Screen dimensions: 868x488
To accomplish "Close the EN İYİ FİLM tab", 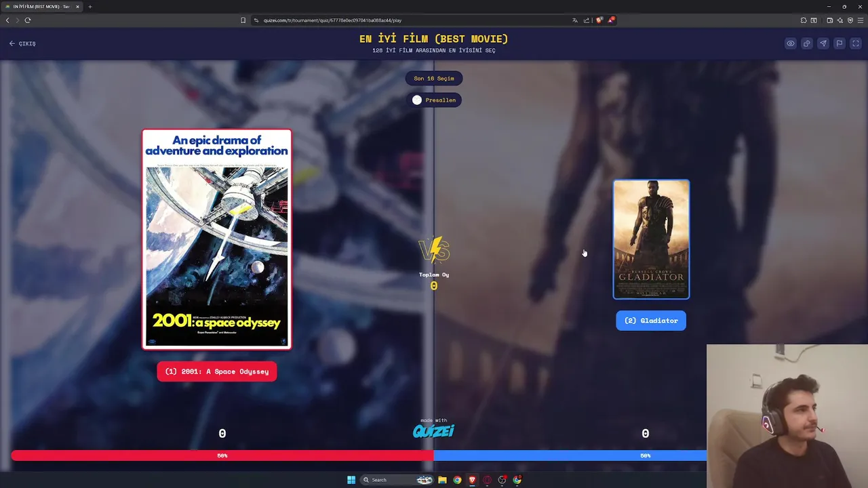I will tap(77, 7).
